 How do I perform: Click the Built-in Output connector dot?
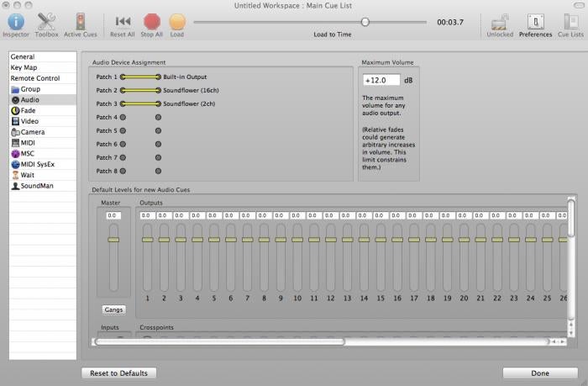point(158,77)
